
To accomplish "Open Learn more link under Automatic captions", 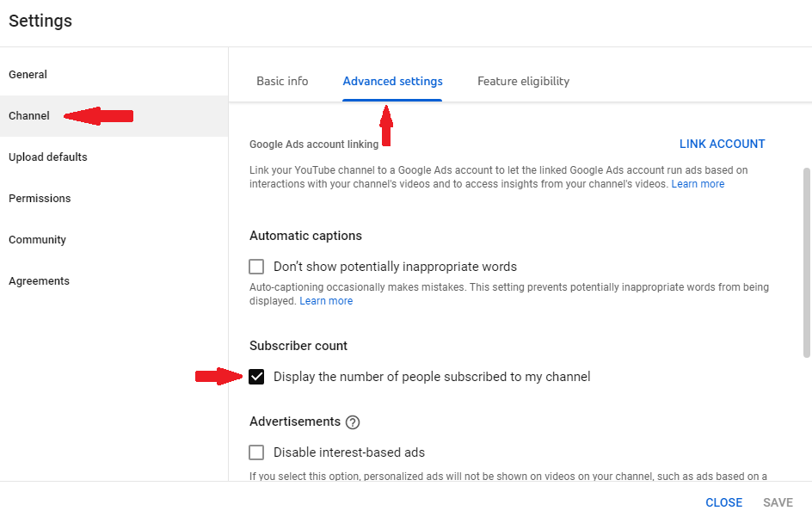I will [x=326, y=301].
